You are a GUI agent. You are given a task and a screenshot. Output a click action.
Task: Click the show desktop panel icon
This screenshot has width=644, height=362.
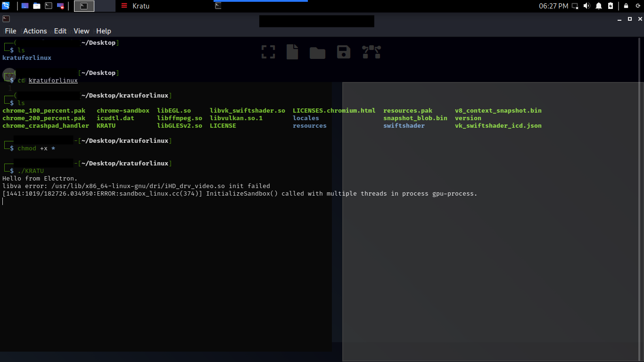point(25,6)
